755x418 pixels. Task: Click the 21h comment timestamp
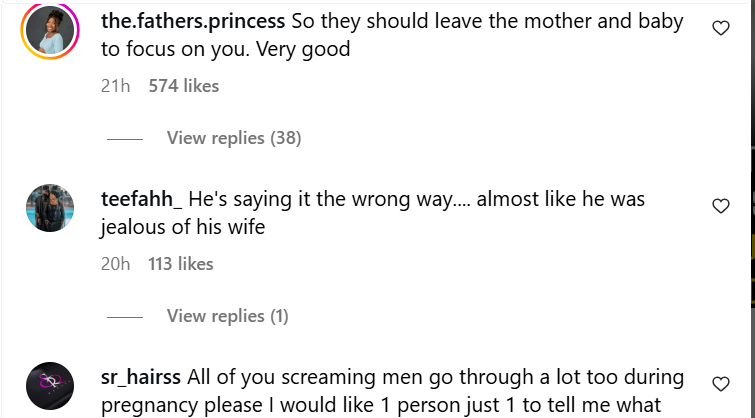(x=116, y=86)
